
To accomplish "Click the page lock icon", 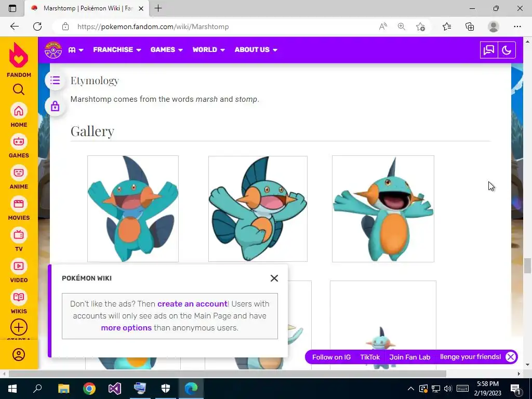I will coord(55,107).
